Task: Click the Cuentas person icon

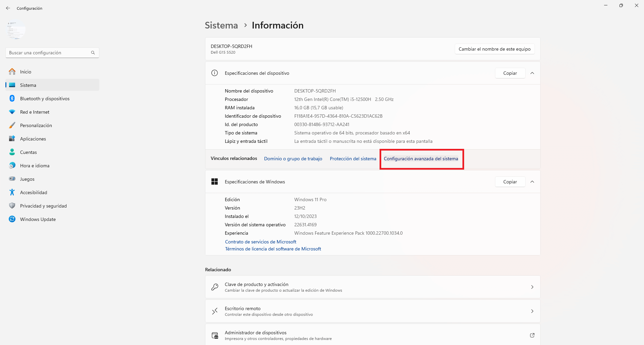Action: 12,152
